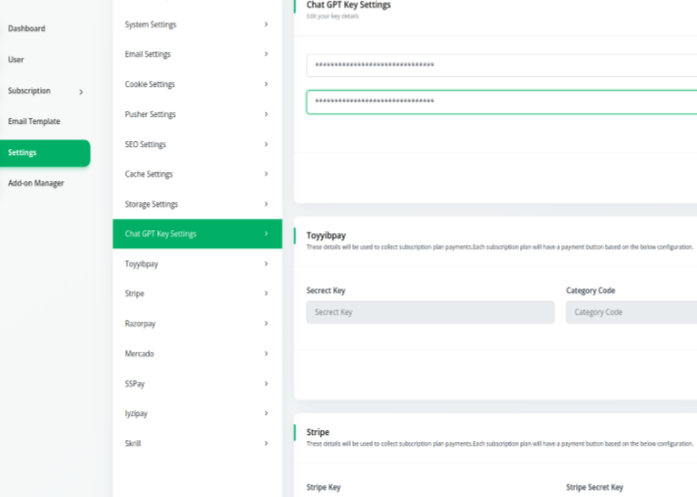Expand the Subscription menu chevron

click(x=81, y=92)
